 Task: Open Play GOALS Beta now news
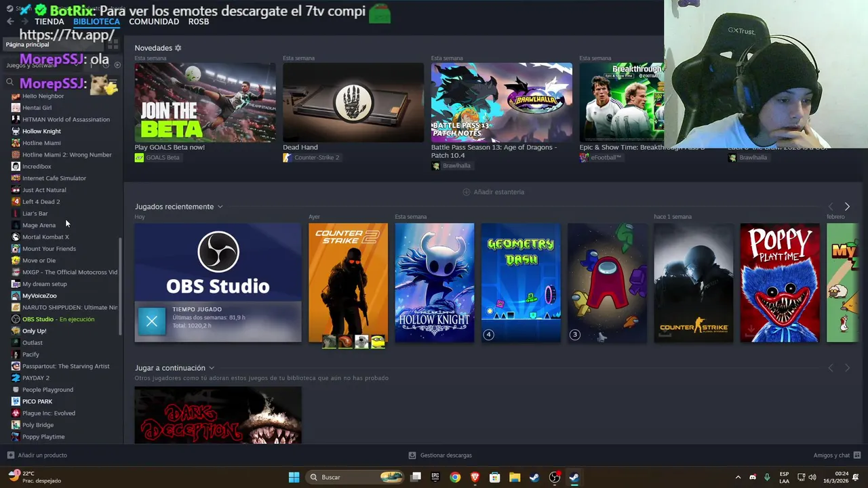(x=205, y=102)
